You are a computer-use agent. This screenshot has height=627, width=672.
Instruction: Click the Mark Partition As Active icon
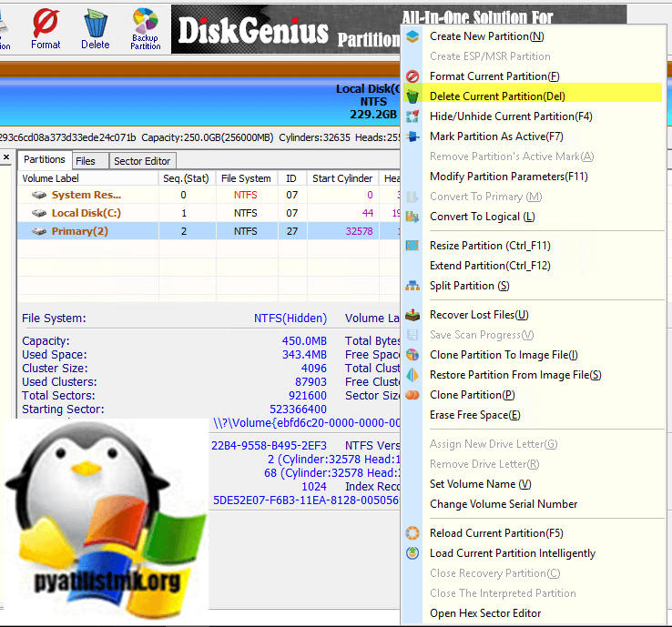pos(412,137)
